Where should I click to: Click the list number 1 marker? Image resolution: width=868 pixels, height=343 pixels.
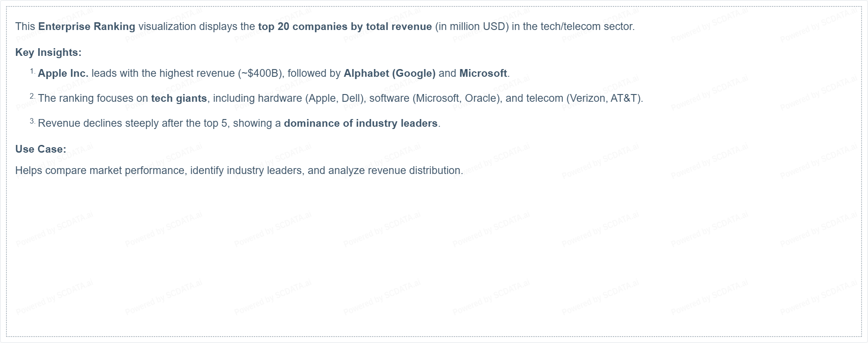[33, 71]
